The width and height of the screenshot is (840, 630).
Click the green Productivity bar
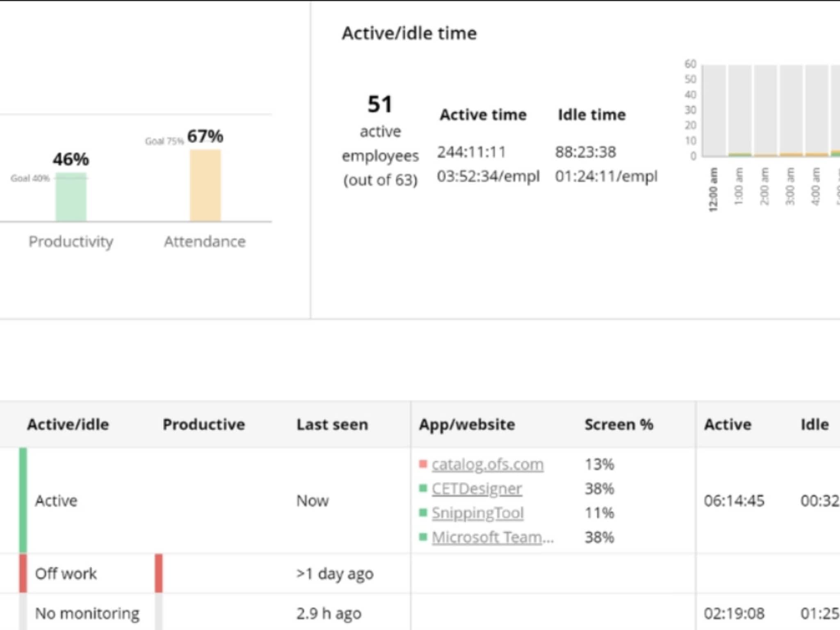(x=71, y=197)
